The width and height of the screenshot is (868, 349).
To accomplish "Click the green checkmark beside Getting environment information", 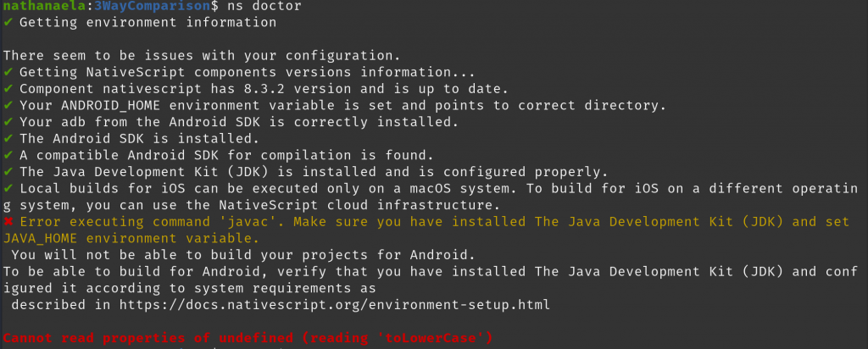I will tap(7, 23).
